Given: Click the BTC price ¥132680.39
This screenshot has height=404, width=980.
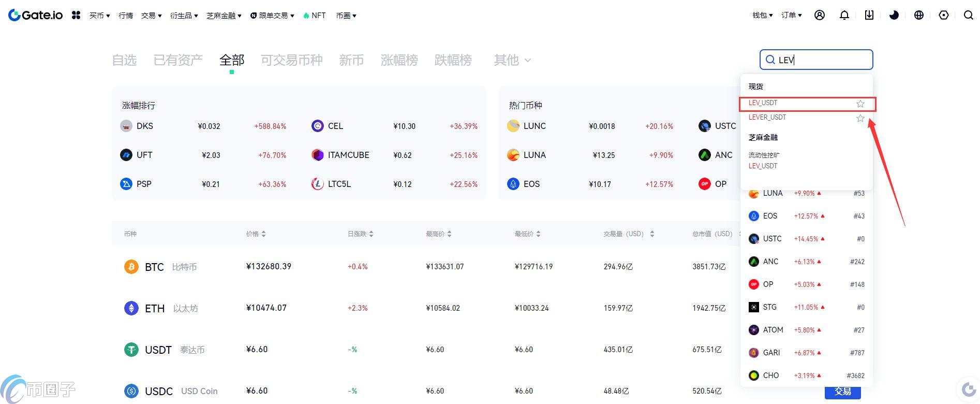Looking at the screenshot, I should click(269, 267).
